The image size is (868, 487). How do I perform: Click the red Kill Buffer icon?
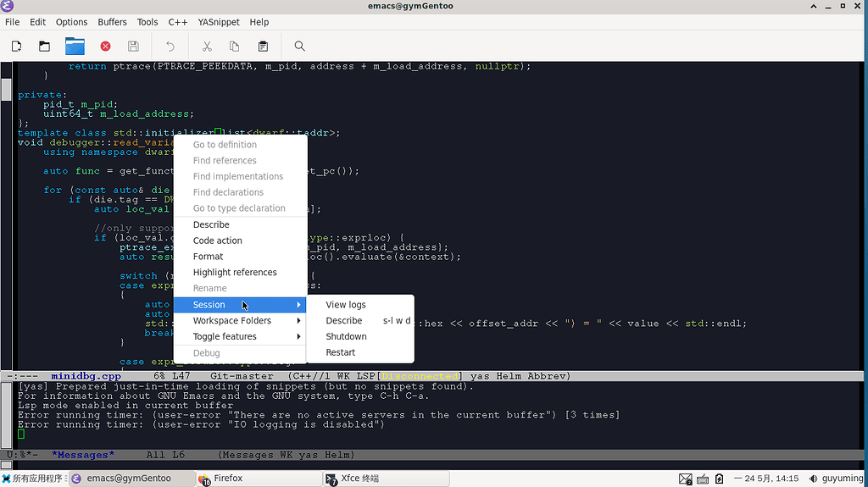[x=105, y=47]
